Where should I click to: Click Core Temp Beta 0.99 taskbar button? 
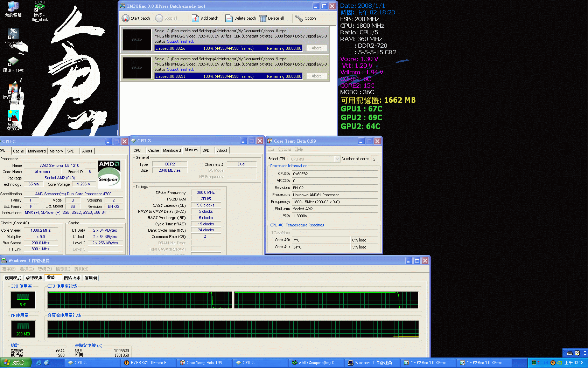(204, 363)
